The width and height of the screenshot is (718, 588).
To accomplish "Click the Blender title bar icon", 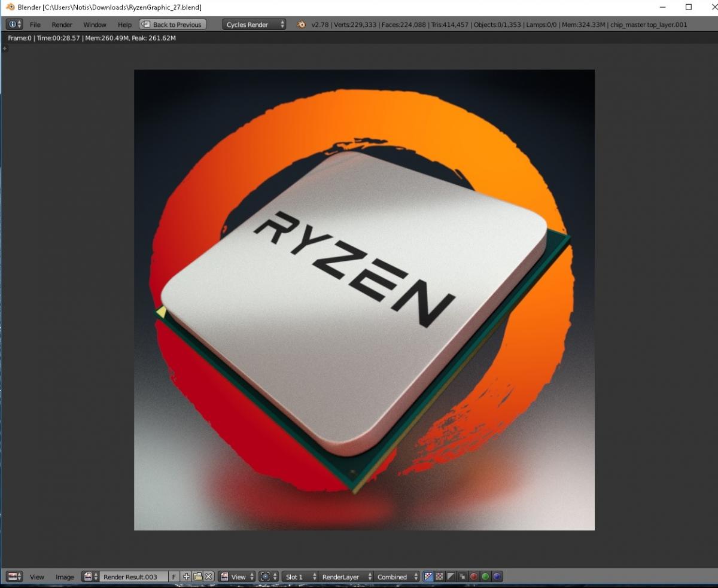I will [10, 7].
